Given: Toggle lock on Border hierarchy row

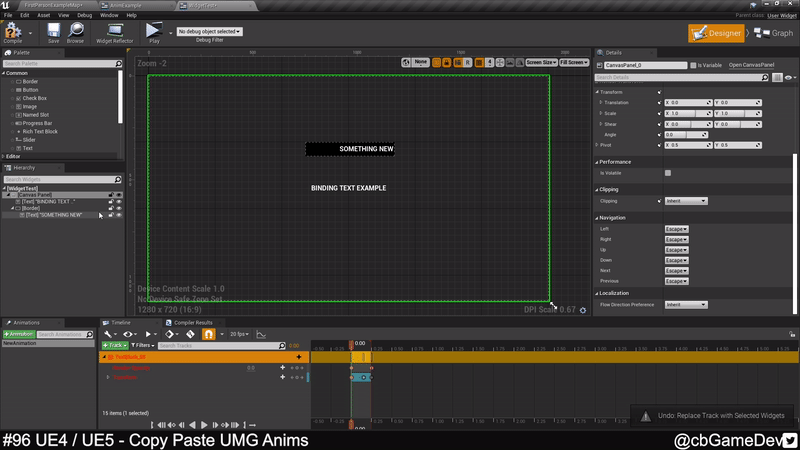Looking at the screenshot, I should [x=111, y=208].
